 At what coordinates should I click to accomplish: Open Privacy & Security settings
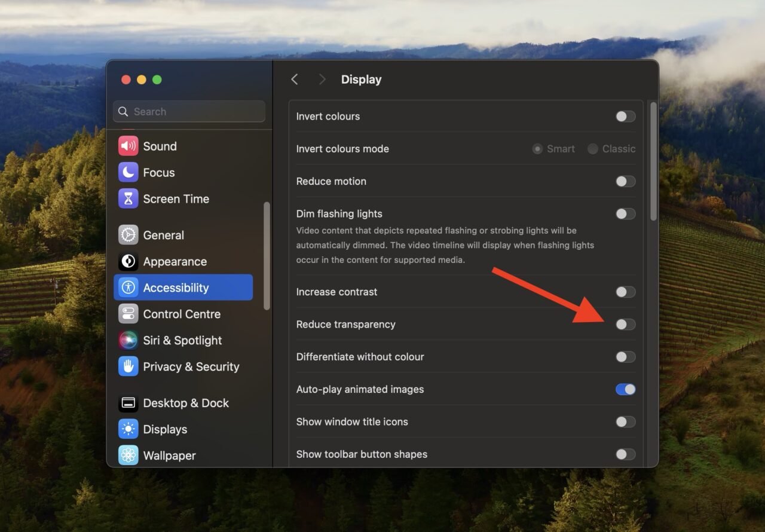[183, 366]
